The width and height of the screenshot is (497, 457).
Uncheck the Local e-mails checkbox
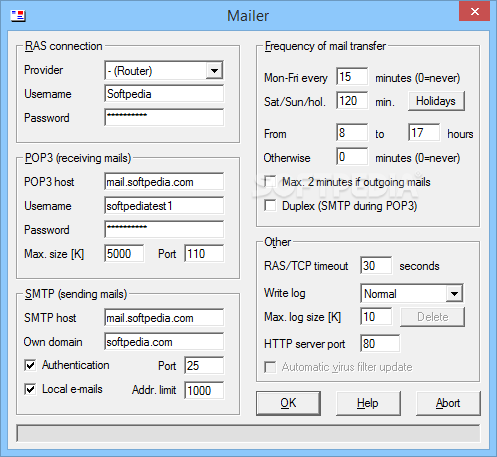[30, 389]
